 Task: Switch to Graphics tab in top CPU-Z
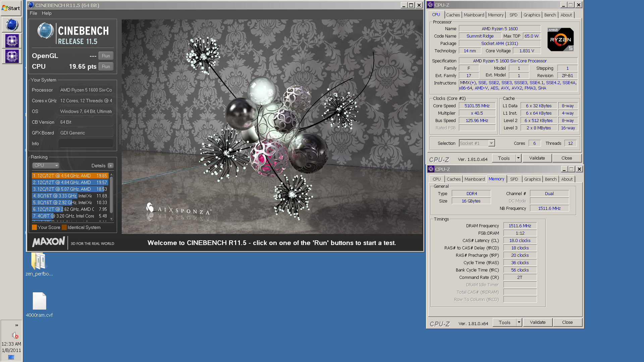pos(532,15)
